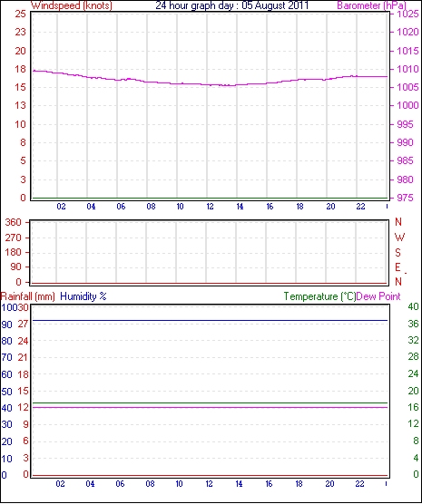This screenshot has width=422, height=504.
Task: Click the S compass direction label
Action: pyautogui.click(x=398, y=253)
